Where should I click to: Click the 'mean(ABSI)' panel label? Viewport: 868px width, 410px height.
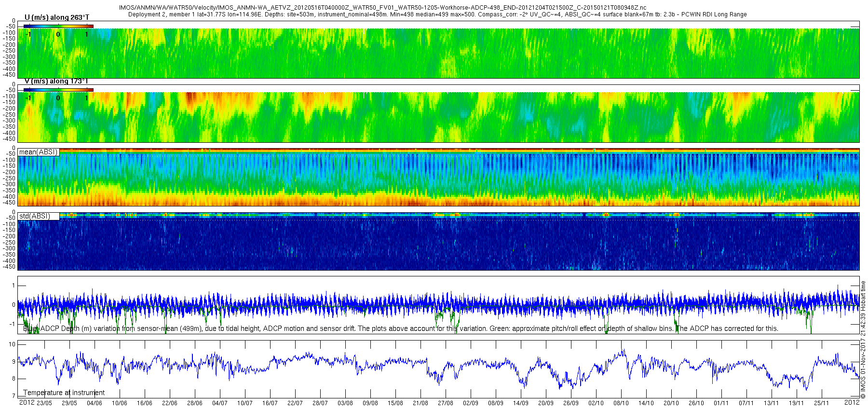tap(39, 152)
